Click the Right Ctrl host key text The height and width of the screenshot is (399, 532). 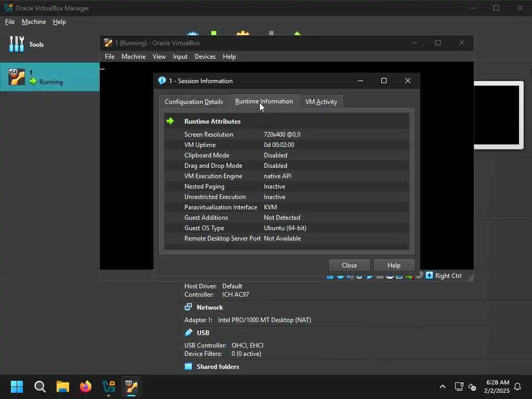(x=448, y=275)
